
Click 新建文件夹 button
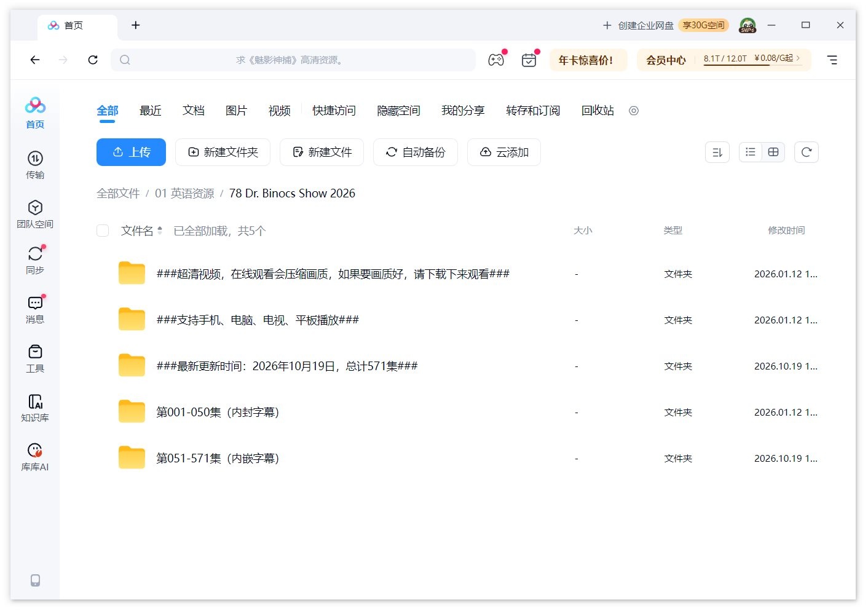tap(223, 152)
